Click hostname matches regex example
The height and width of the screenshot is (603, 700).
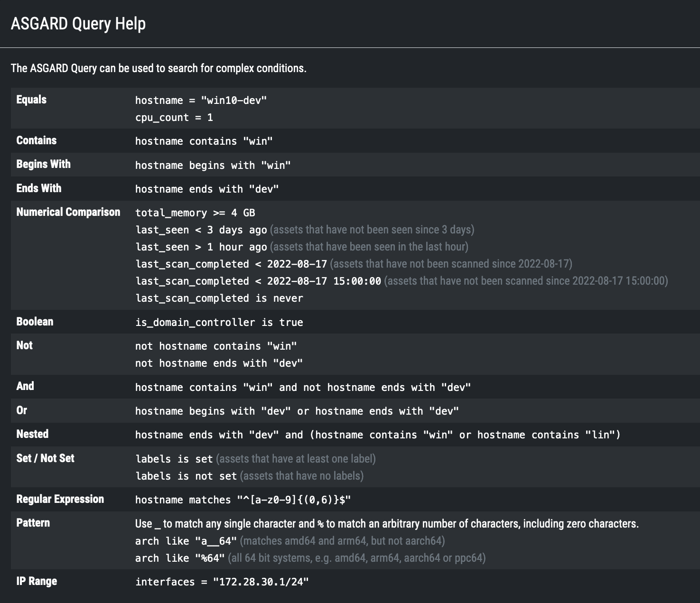[x=243, y=500]
